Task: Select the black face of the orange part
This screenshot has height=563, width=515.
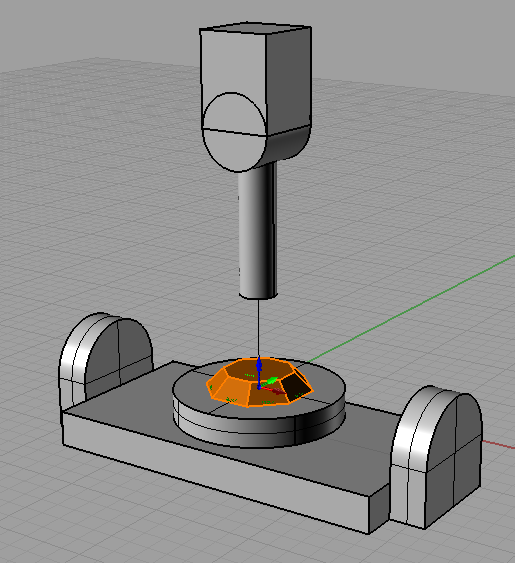Action: pos(297,386)
